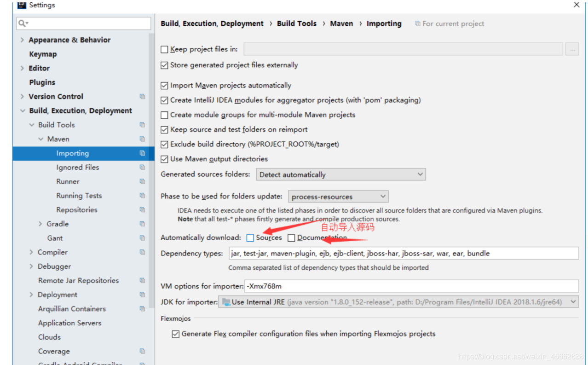Click the project-scope icon beside Gradle
The width and height of the screenshot is (588, 365).
[x=142, y=224]
